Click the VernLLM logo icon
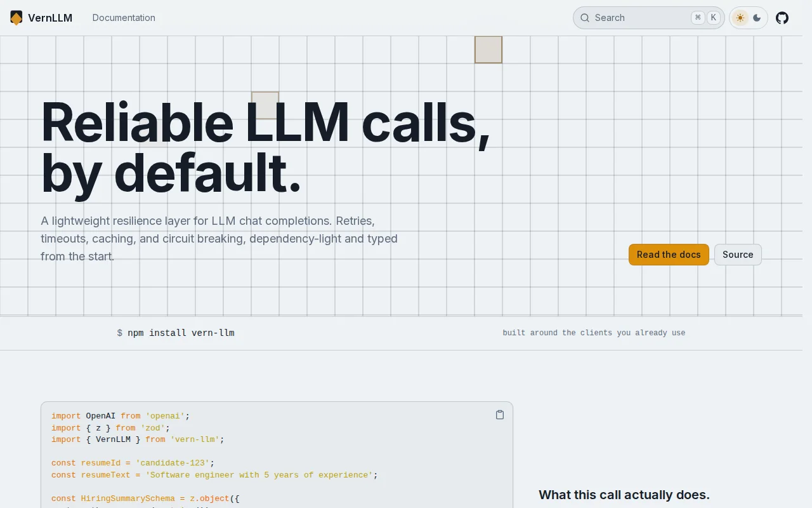This screenshot has height=508, width=812. [x=16, y=18]
